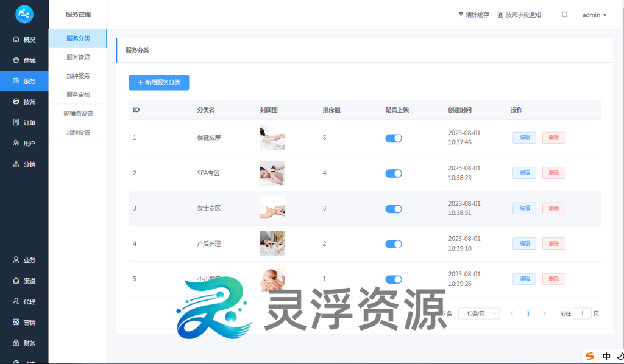Open SPA专区 cover thumbnail
Screen dimensions: 624x364
click(272, 173)
